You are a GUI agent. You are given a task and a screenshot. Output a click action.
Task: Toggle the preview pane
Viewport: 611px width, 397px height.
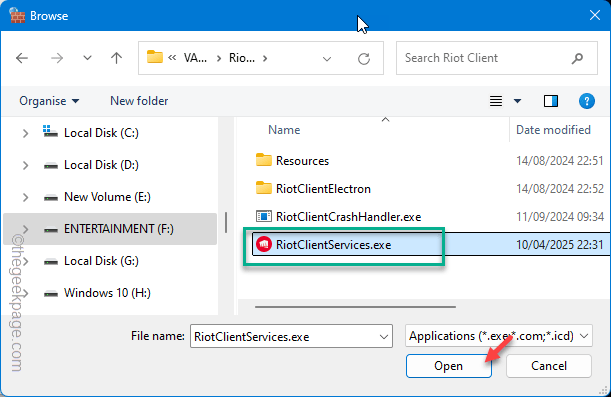point(551,101)
